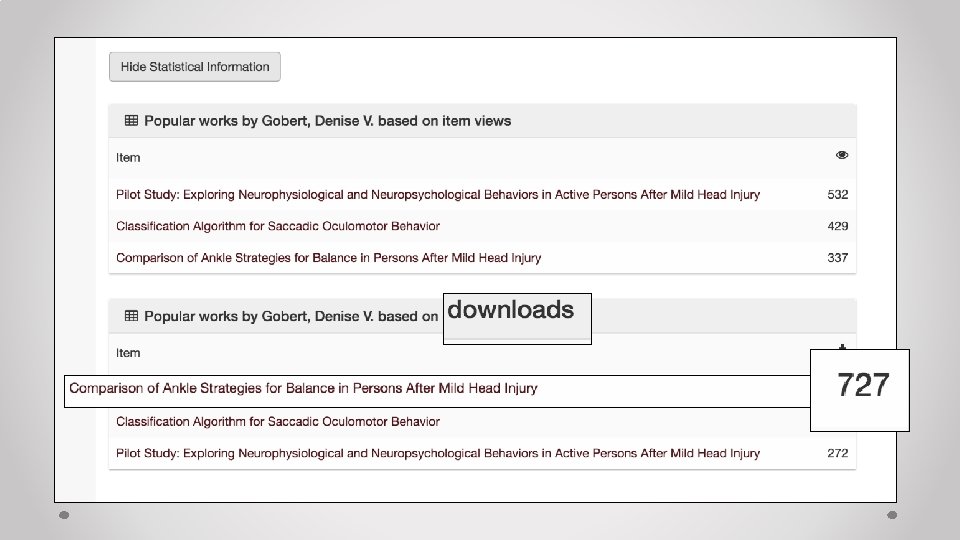This screenshot has width=960, height=540.
Task: Click the Item header in the item views table
Action: (128, 157)
